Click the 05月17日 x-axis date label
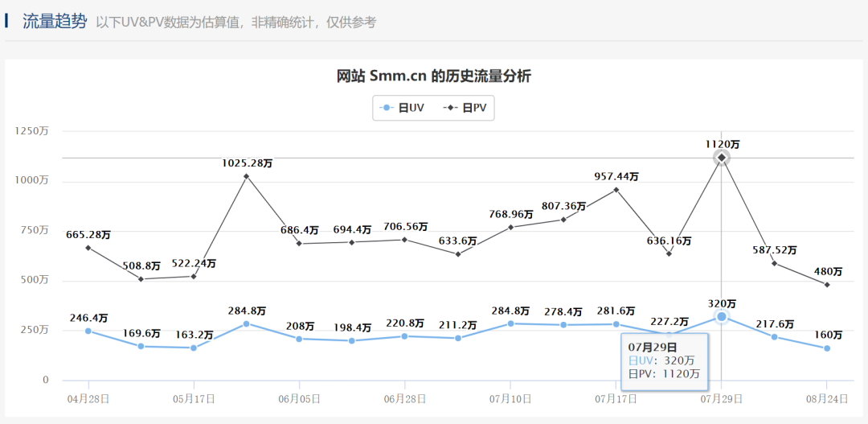 coord(194,399)
